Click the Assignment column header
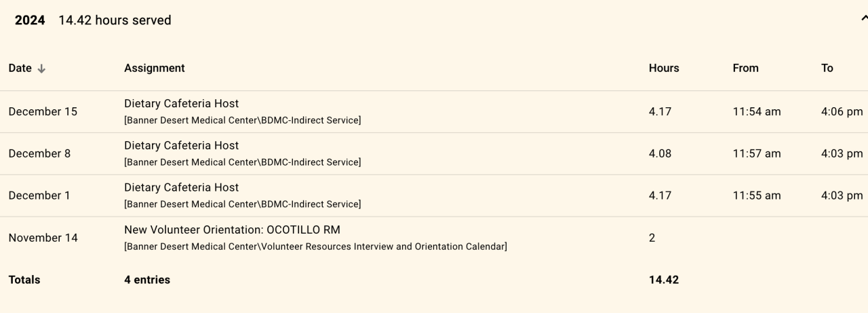 click(154, 68)
